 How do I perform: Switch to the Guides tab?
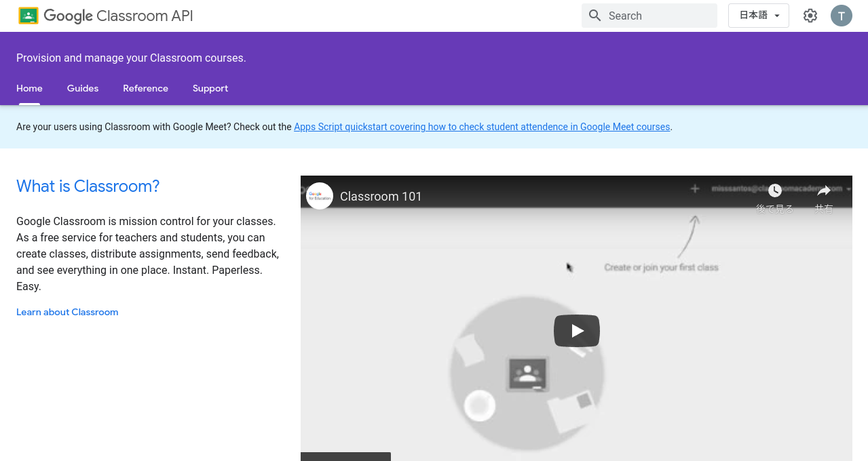point(83,88)
